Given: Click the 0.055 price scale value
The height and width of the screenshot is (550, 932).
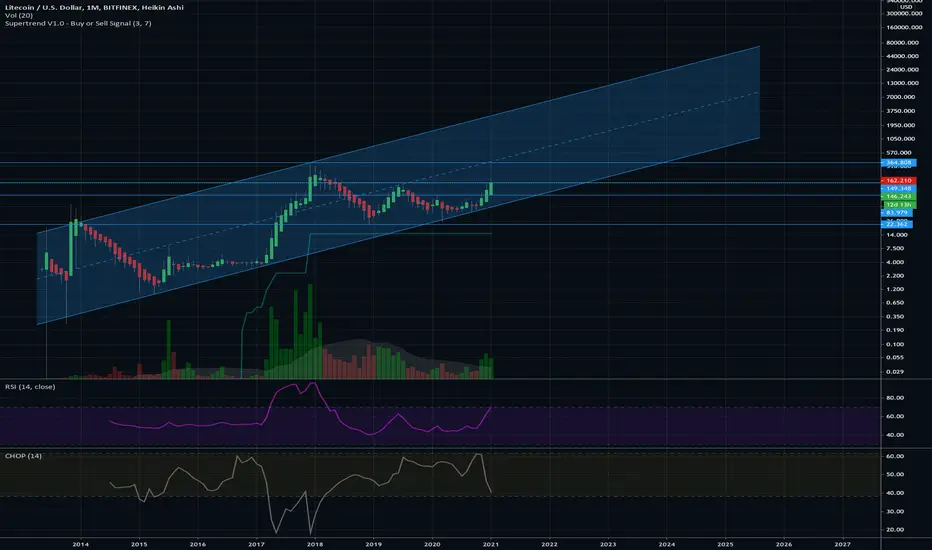Looking at the screenshot, I should [x=895, y=357].
